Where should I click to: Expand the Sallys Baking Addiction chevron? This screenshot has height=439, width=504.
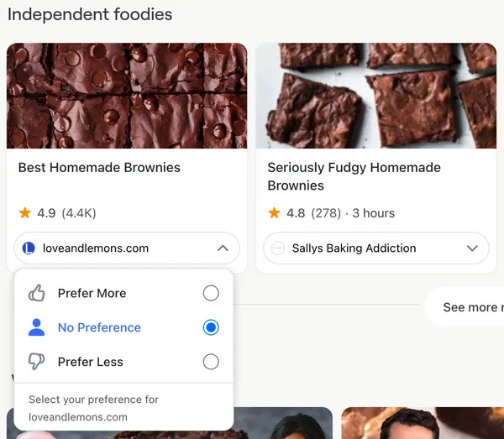point(472,248)
